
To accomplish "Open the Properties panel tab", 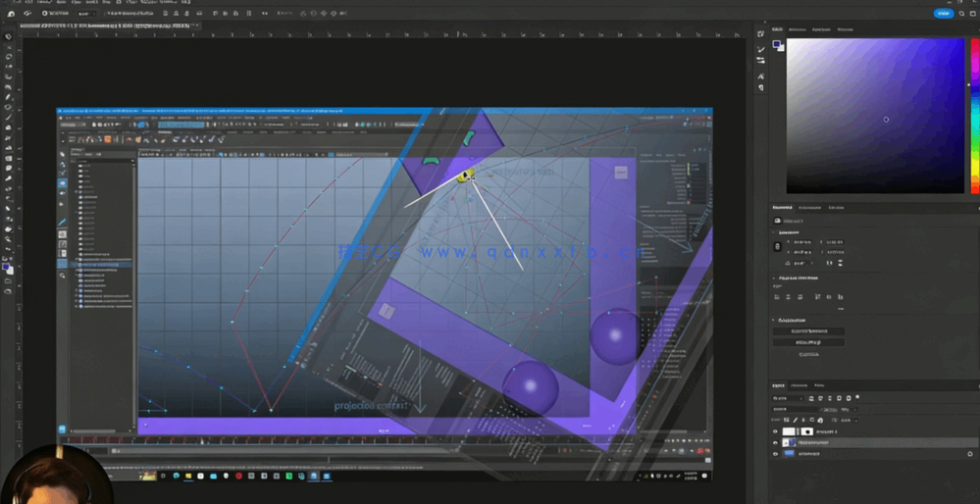I will [782, 208].
